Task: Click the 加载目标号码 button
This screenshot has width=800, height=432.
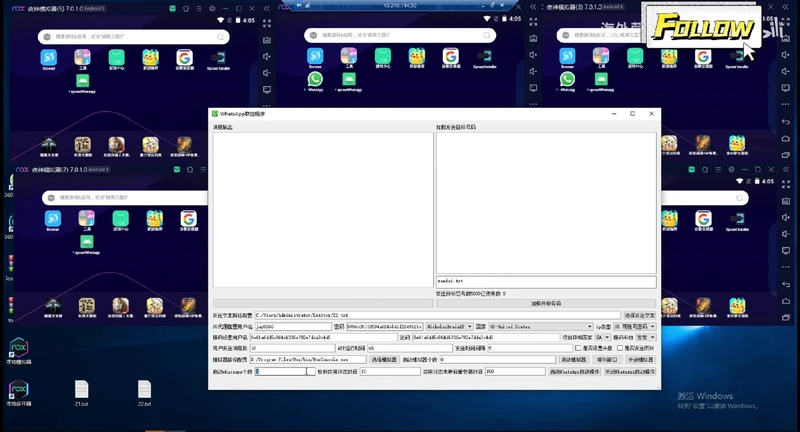Action: pos(546,303)
